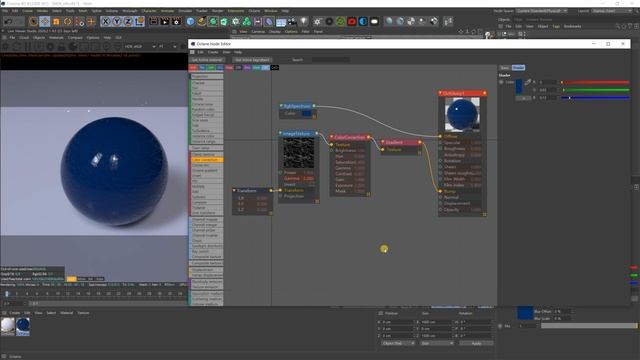Image resolution: width=640 pixels, height=360 pixels.
Task: Adjust the green G color slider
Action: click(x=595, y=90)
